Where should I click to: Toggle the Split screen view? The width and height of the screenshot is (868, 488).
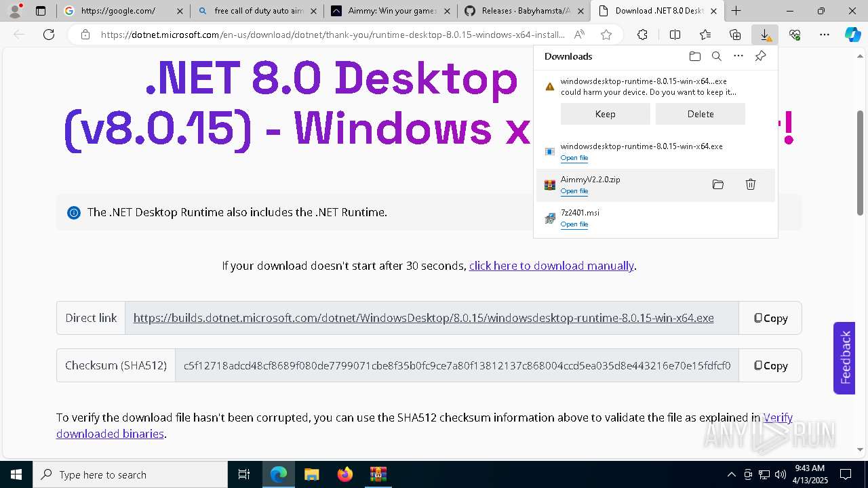(675, 35)
